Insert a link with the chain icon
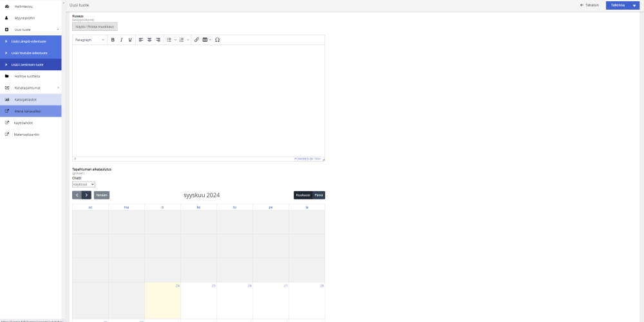Screen dimensions: 644x322 pos(196,40)
